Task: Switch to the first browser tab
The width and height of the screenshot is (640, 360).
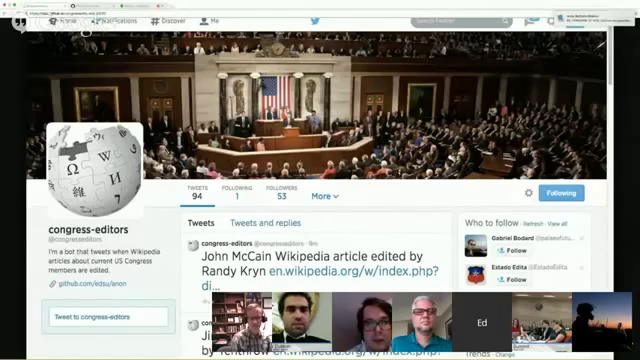Action: pos(43,6)
